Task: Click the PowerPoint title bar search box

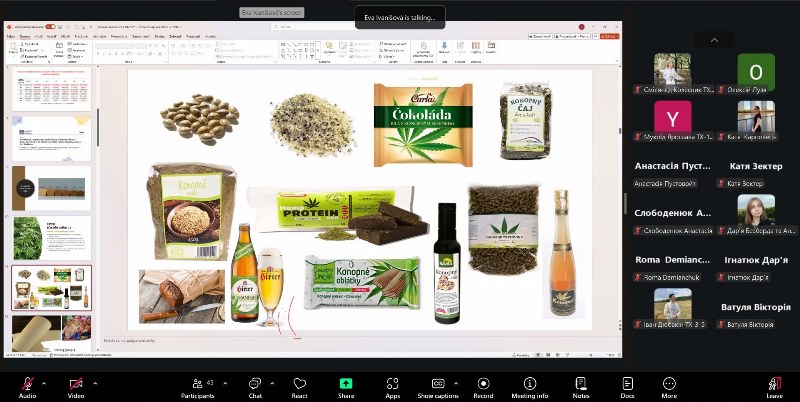Action: click(327, 27)
